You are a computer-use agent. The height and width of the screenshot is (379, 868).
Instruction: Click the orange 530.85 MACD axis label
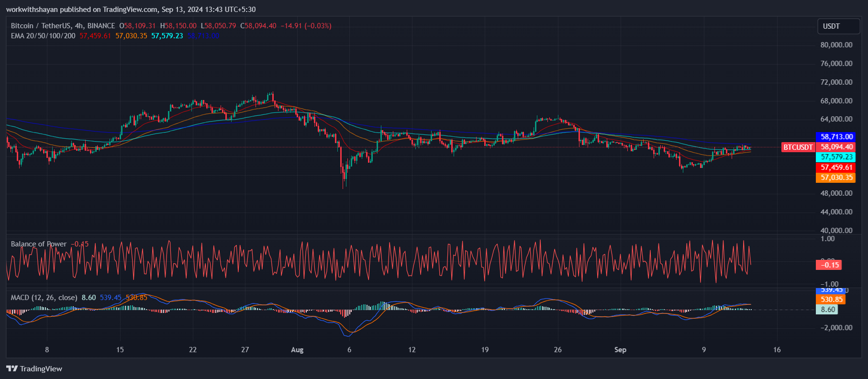click(831, 300)
